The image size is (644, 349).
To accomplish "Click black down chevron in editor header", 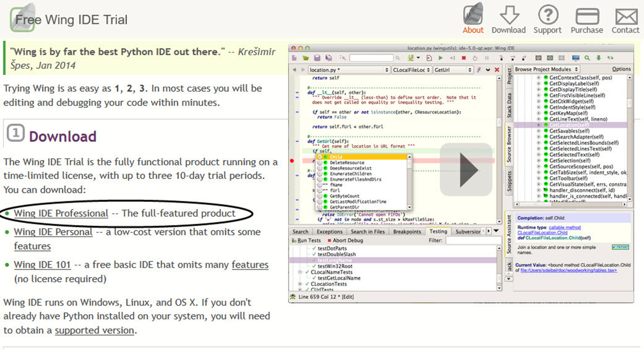I will click(488, 70).
